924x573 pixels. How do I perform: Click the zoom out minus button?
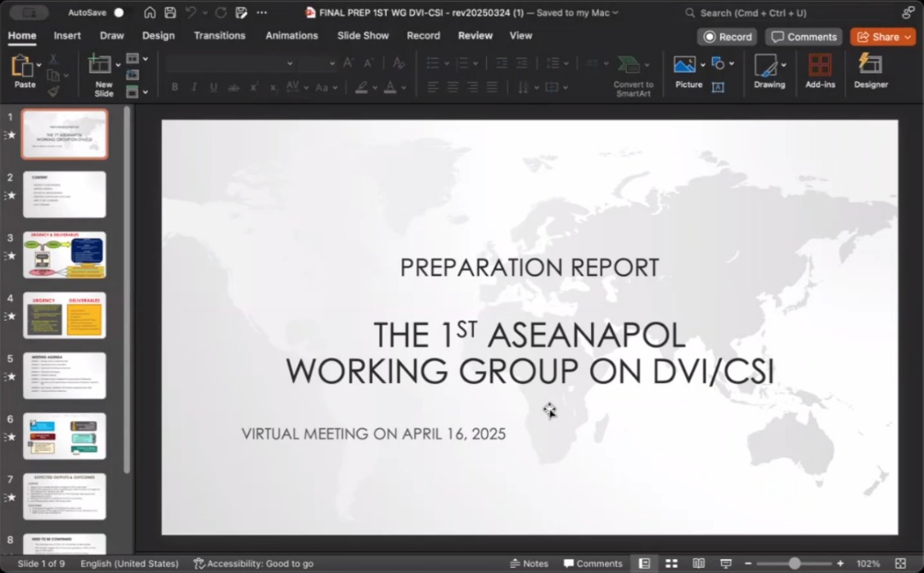(748, 564)
